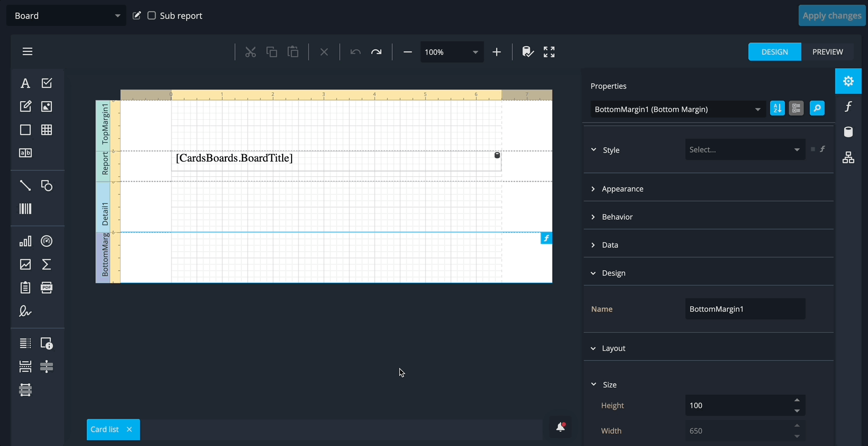Open the BottomMargin1 element selector dropdown
This screenshot has height=446, width=868.
678,109
